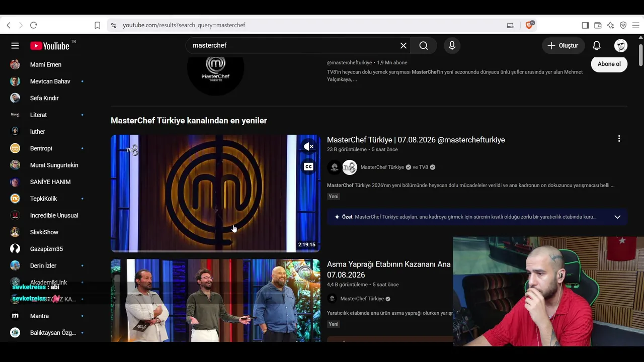Viewport: 644px width, 362px height.
Task: Subscribe with the Abone ol button
Action: pyautogui.click(x=609, y=64)
